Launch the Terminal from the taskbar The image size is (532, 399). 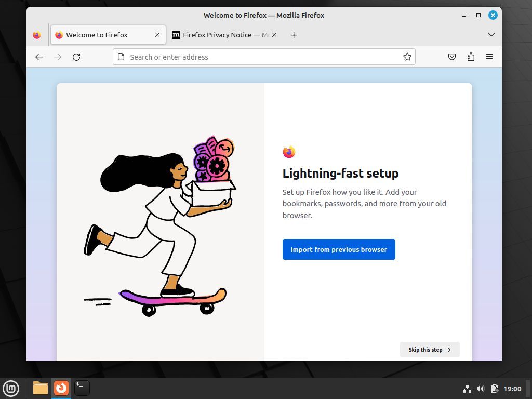click(82, 388)
